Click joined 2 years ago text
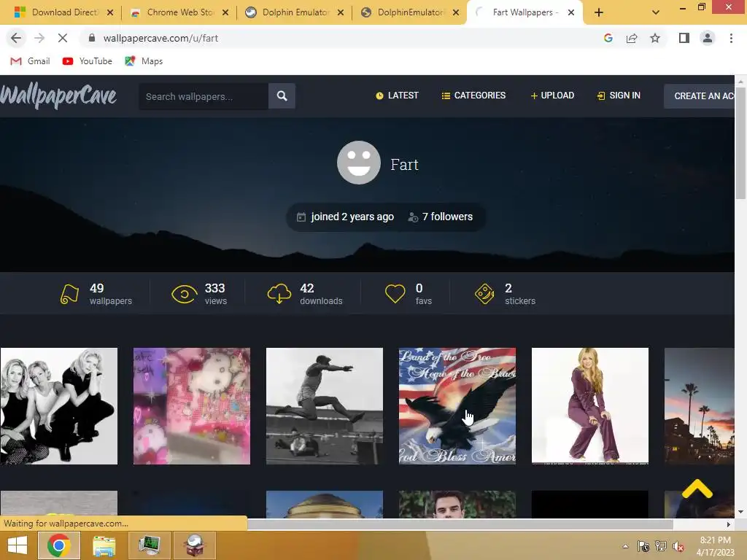 click(x=352, y=217)
